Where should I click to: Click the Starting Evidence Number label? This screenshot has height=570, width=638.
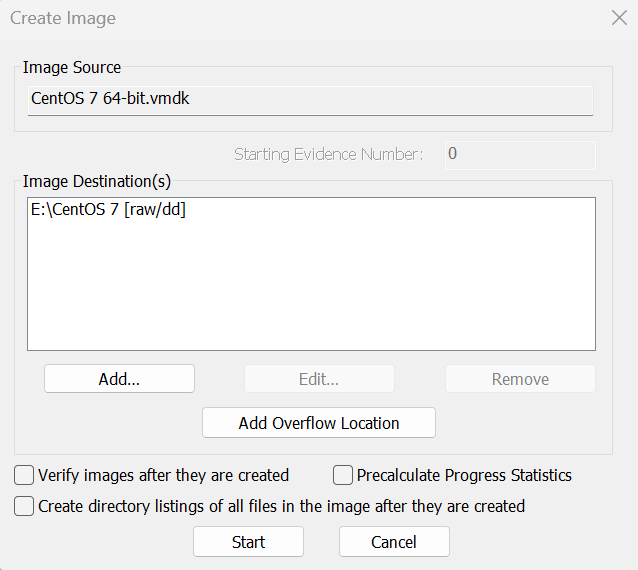(x=328, y=154)
